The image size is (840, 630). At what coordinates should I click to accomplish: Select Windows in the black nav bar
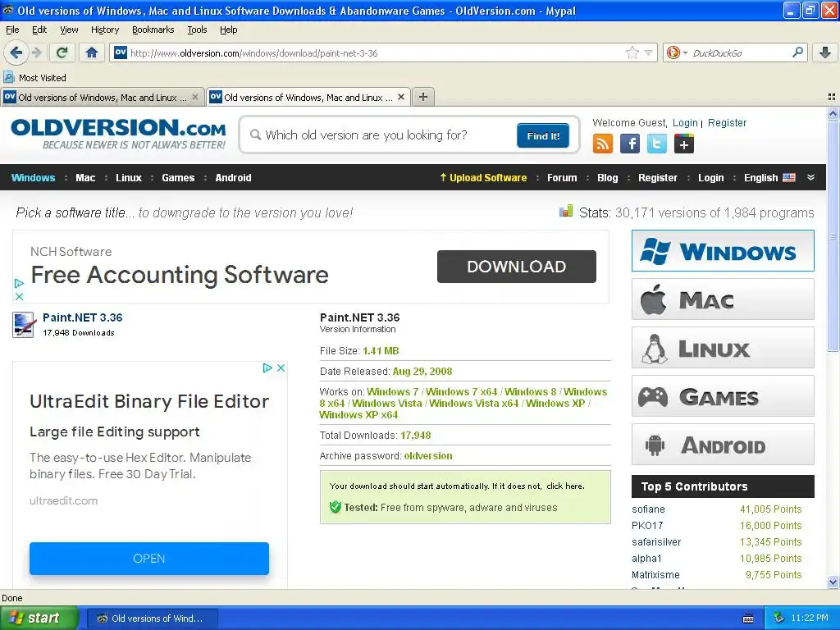click(x=33, y=177)
